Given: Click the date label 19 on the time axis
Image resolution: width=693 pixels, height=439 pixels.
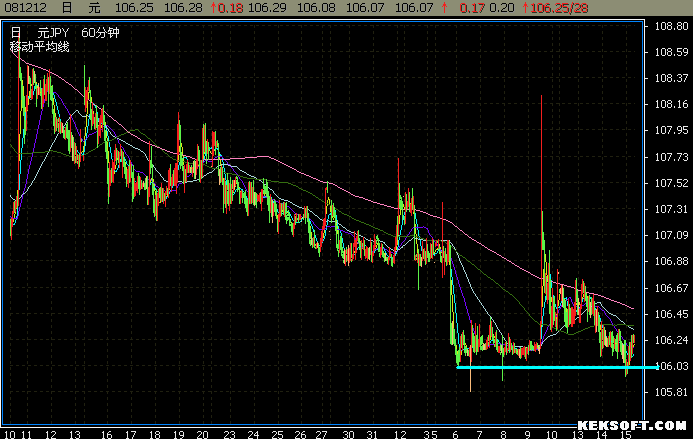Looking at the screenshot, I should [179, 434].
